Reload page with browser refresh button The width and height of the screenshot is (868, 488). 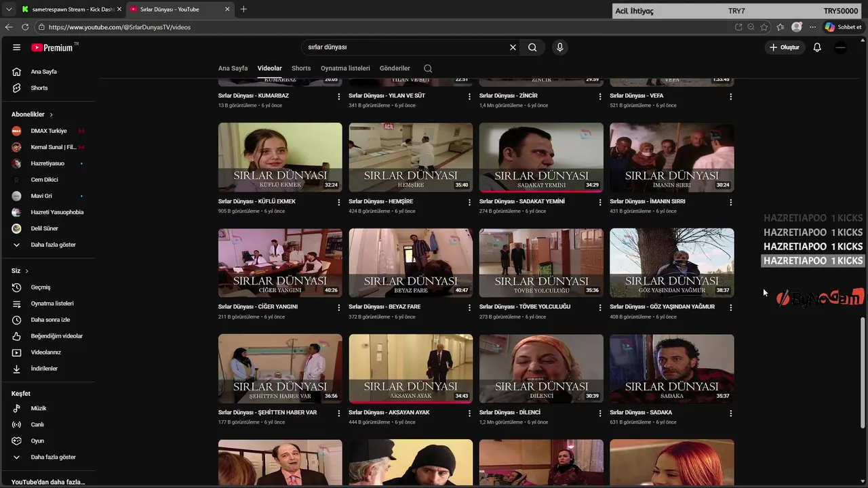(x=25, y=27)
